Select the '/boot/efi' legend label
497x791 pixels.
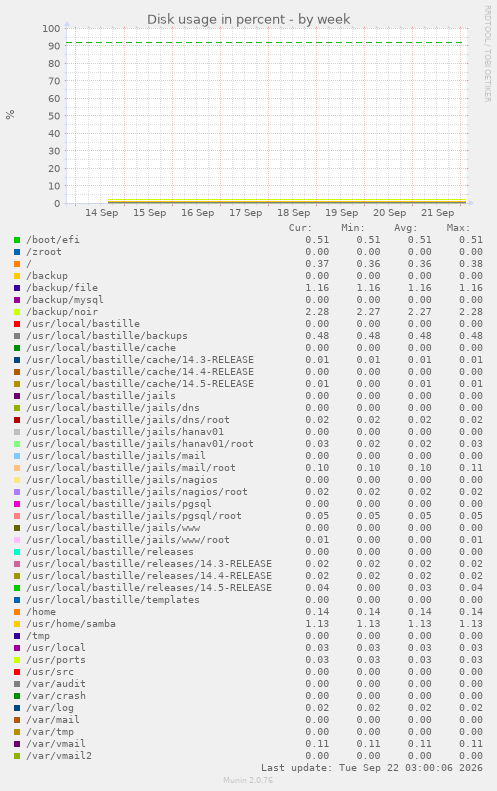click(53, 240)
